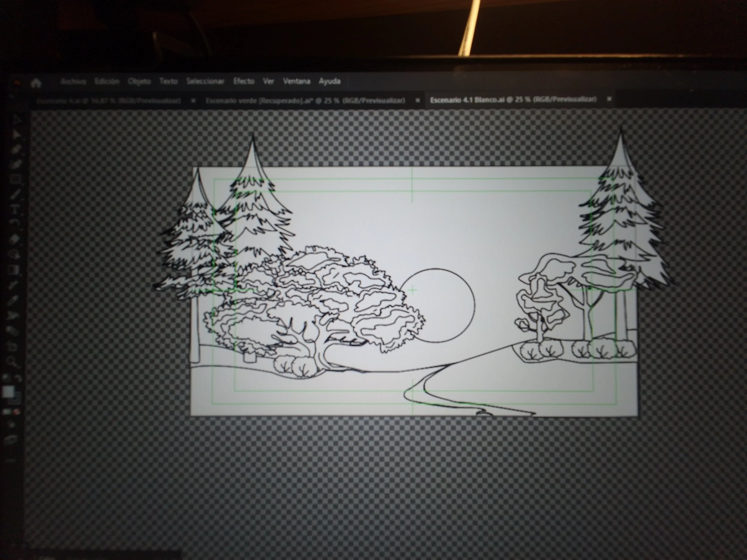This screenshot has height=560, width=747.
Task: Open the Ventana menu
Action: coord(296,81)
